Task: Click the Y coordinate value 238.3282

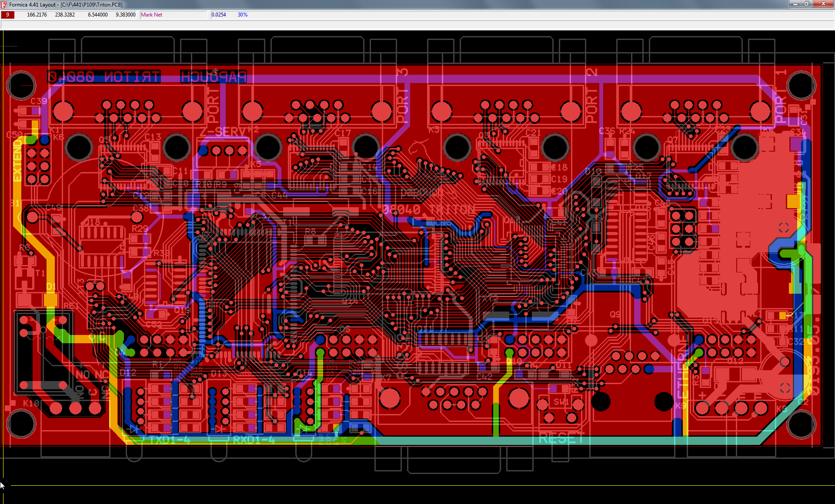Action: pos(65,15)
